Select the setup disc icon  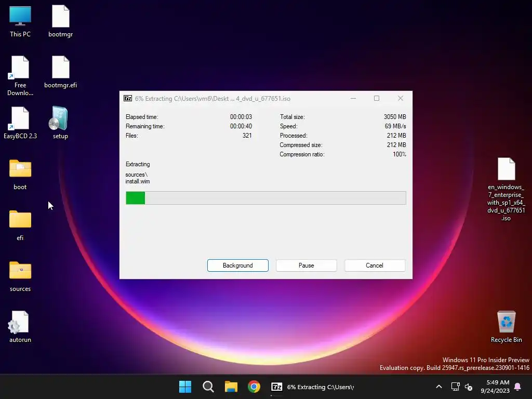60,123
